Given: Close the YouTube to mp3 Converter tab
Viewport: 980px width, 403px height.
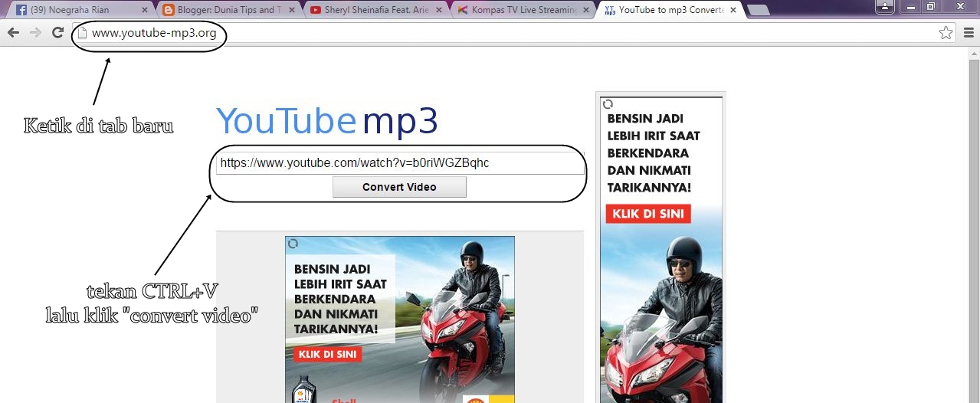Looking at the screenshot, I should point(733,11).
